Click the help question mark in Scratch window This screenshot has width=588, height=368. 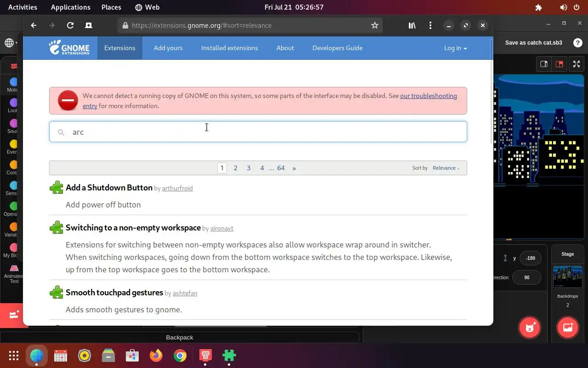(578, 42)
